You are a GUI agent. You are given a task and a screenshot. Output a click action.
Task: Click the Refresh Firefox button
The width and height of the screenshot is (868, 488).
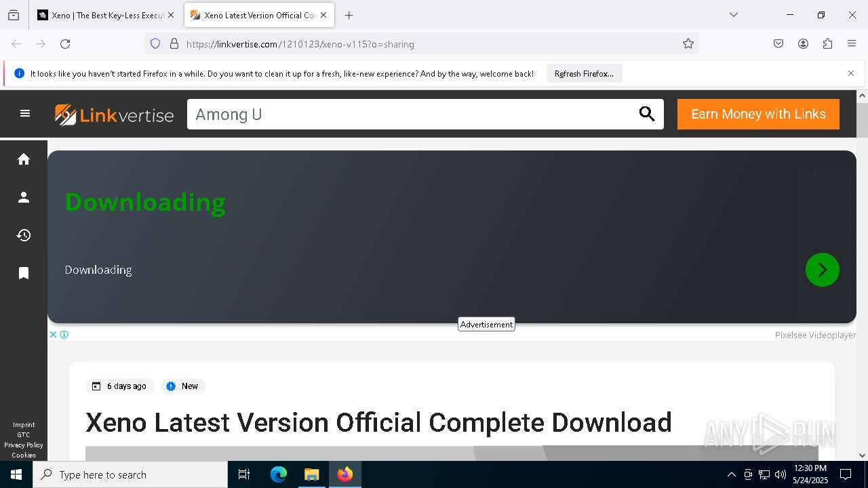584,73
